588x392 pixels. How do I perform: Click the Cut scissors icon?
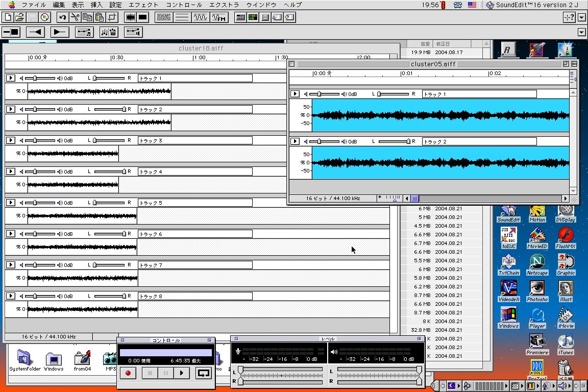(x=75, y=17)
